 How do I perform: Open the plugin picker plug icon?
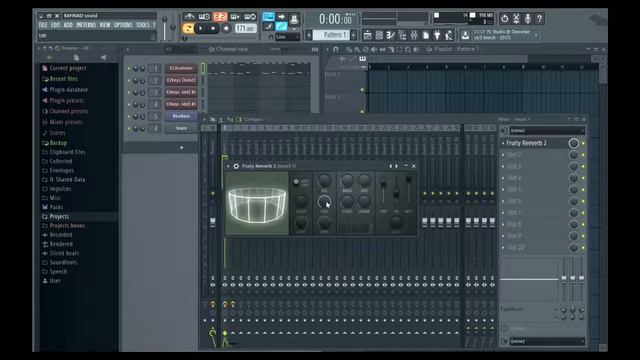pos(437,35)
